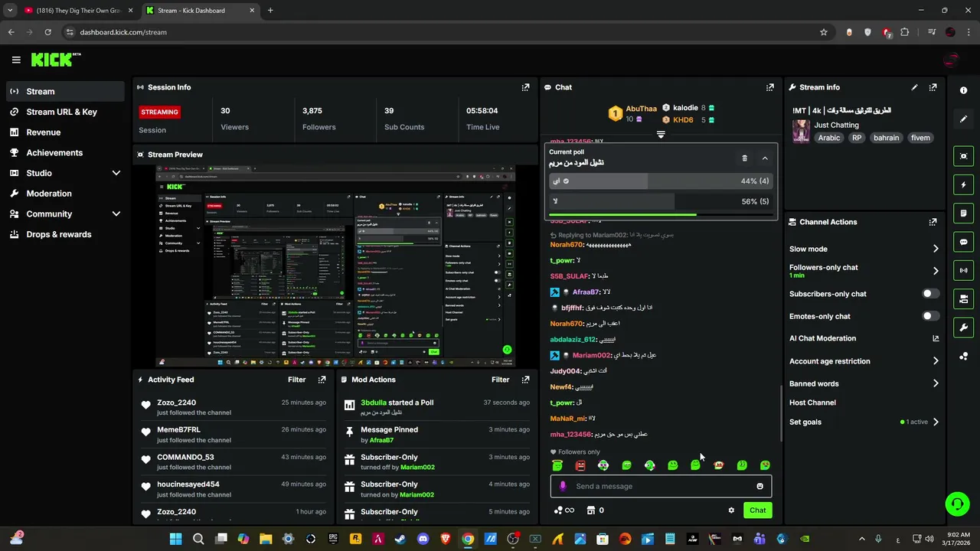Insert the red angry emote
This screenshot has width=980, height=551.
580,465
